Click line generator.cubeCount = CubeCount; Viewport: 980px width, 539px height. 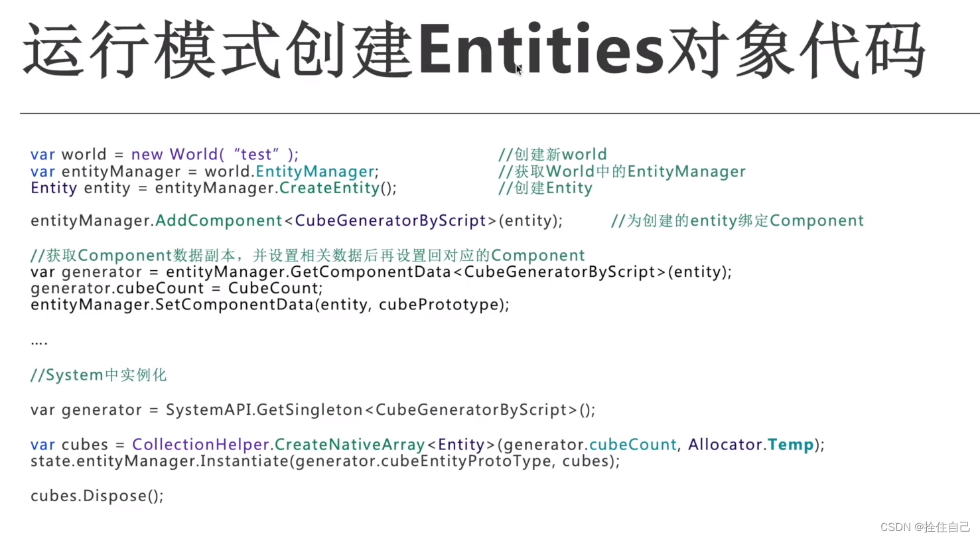click(176, 289)
